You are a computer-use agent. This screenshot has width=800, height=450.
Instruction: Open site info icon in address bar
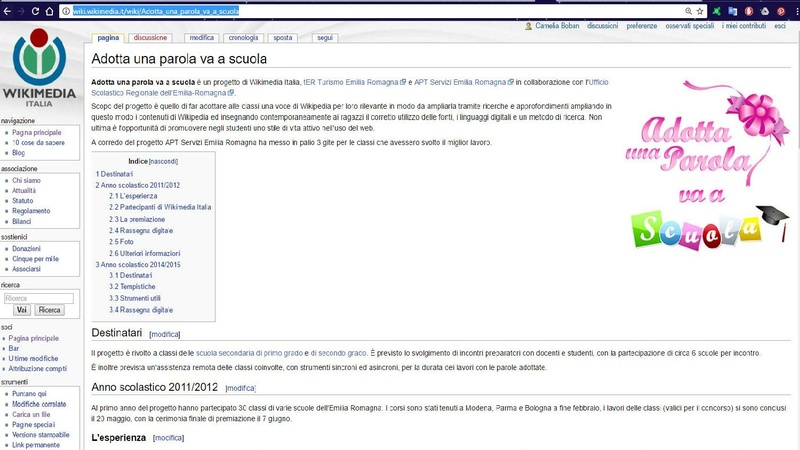coord(66,11)
